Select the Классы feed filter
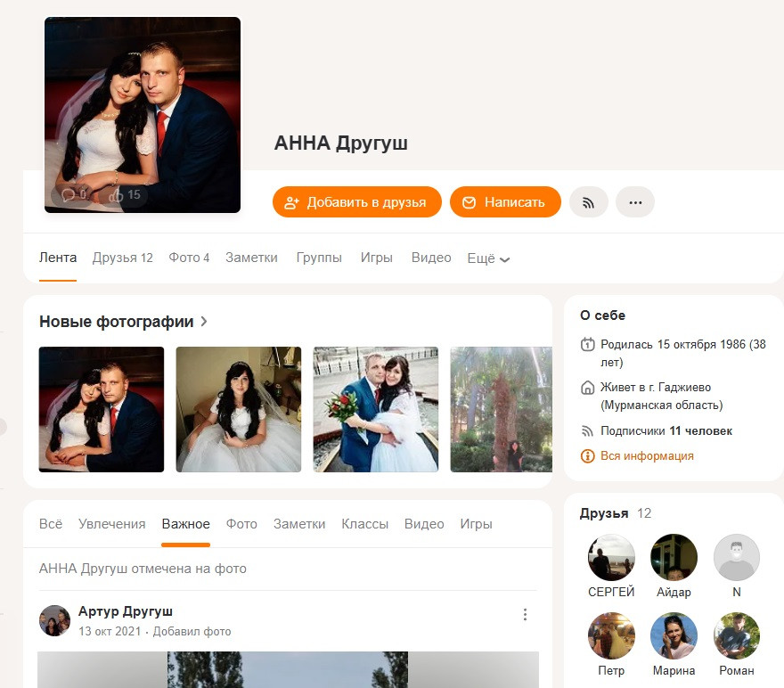Image resolution: width=784 pixels, height=688 pixels. click(365, 524)
